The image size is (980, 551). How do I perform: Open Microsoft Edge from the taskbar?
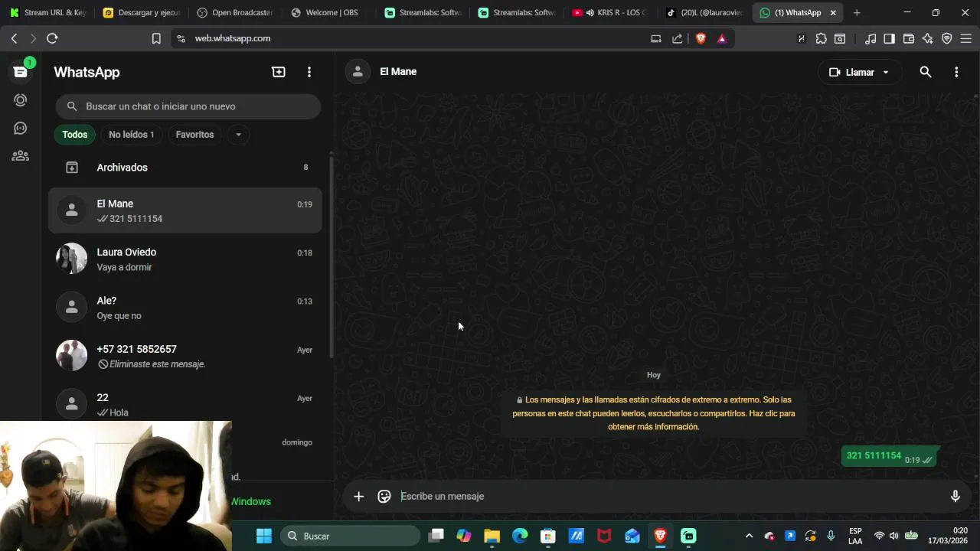(520, 536)
